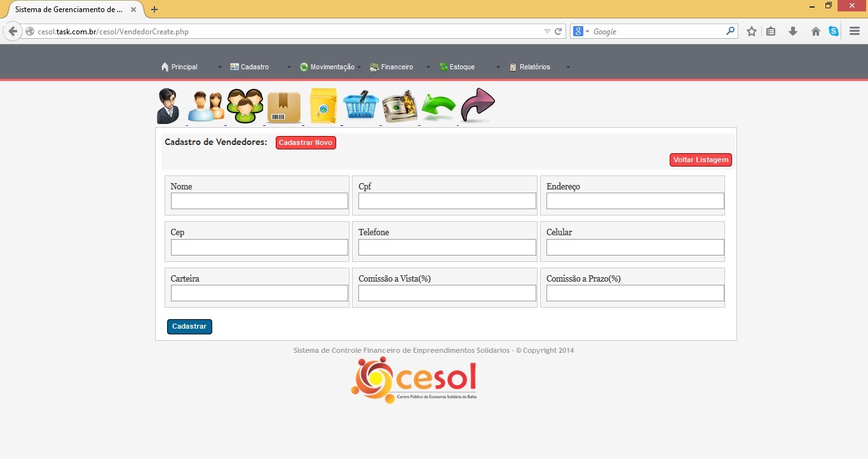Viewport: 868px width, 459px height.
Task: Expand the Financeiro menu dropdown arrow
Action: (428, 67)
